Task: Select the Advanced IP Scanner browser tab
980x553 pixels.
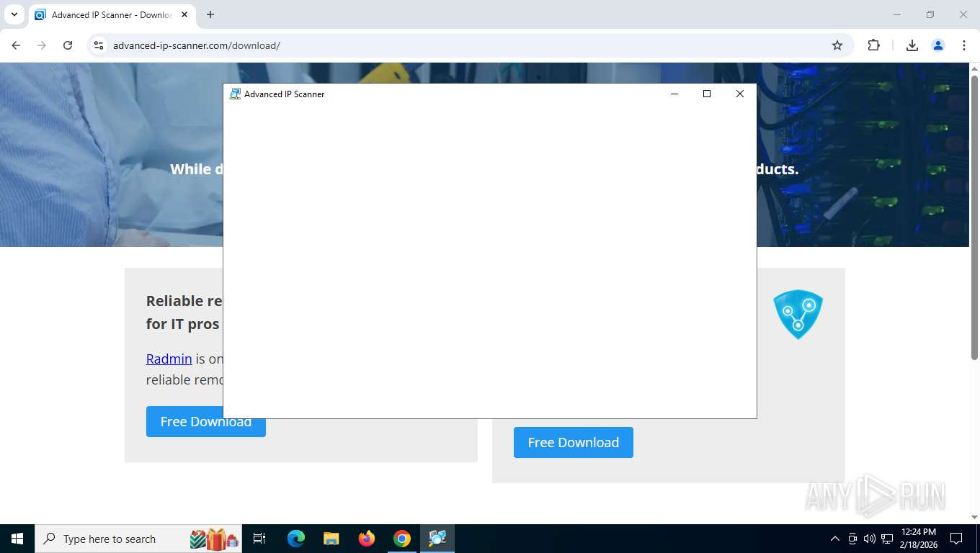Action: pos(112,14)
